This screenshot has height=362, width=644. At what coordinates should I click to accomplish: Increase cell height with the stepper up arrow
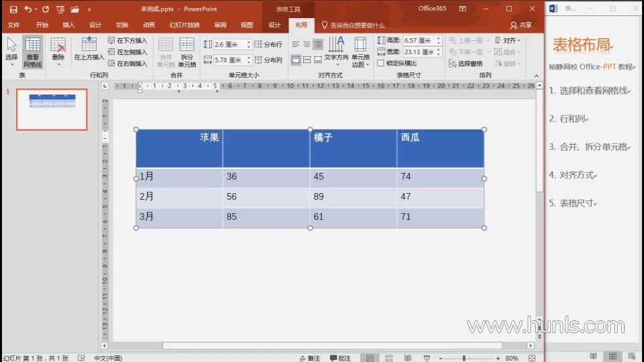248,42
